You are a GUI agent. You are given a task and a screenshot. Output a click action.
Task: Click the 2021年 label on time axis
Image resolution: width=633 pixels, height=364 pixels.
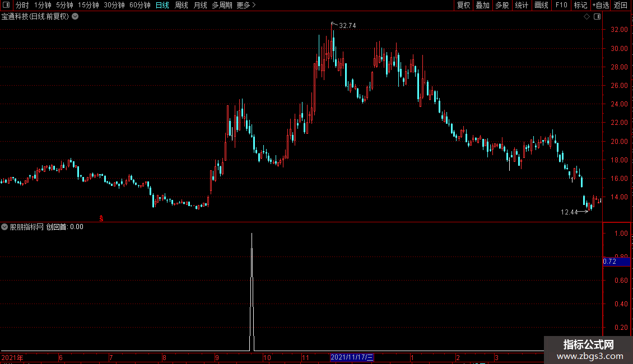click(12, 357)
